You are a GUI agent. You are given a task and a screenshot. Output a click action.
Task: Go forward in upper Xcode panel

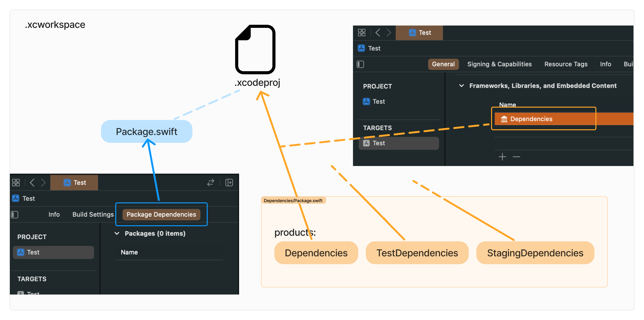pyautogui.click(x=389, y=32)
